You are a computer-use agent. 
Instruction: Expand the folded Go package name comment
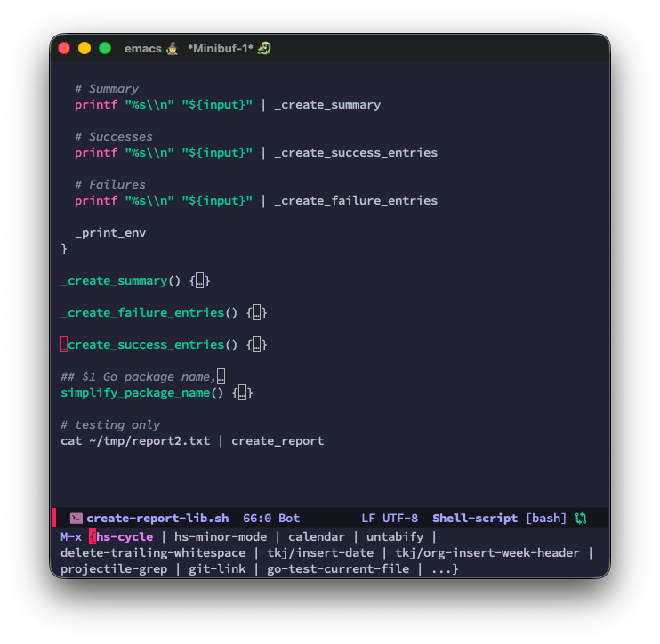(221, 377)
